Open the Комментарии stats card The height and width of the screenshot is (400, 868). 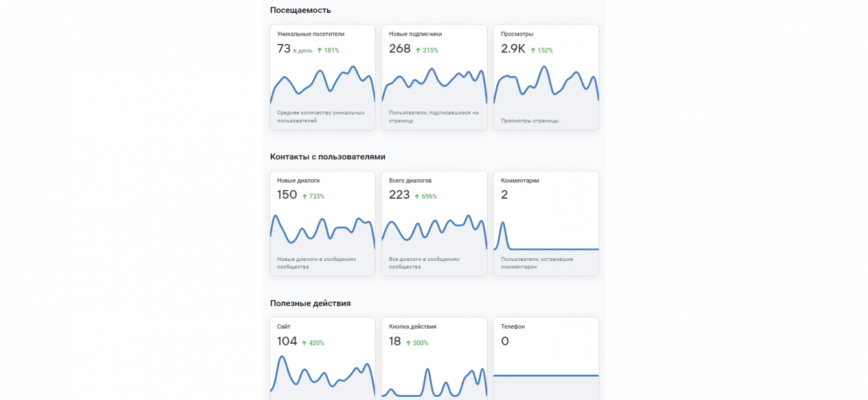[x=546, y=224]
